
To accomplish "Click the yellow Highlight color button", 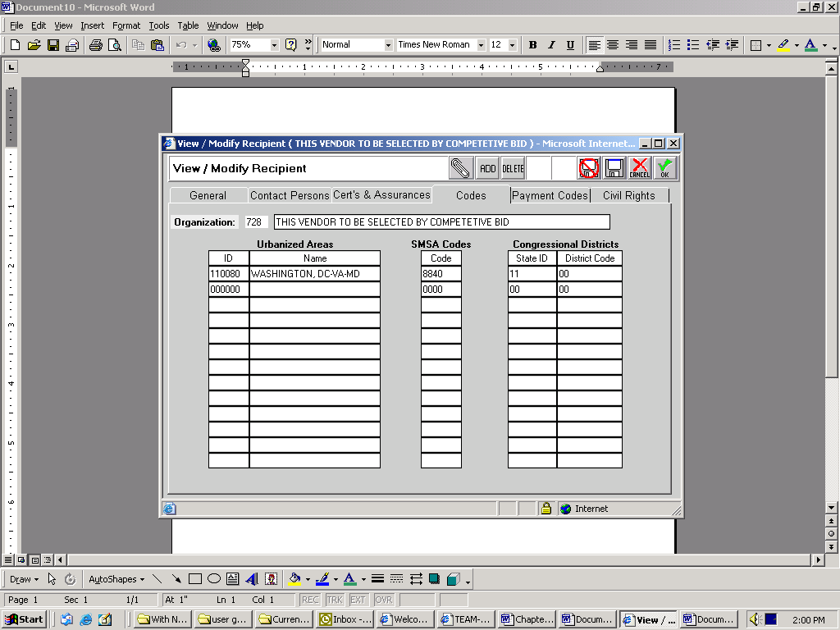I will [783, 45].
